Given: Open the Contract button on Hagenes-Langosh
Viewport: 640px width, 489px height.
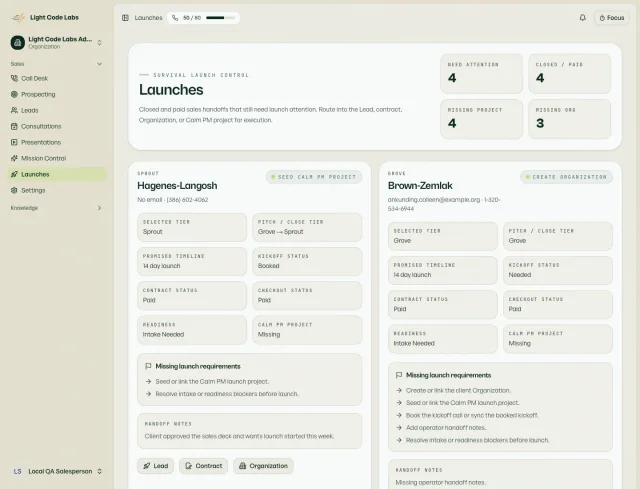Looking at the screenshot, I should tap(203, 466).
